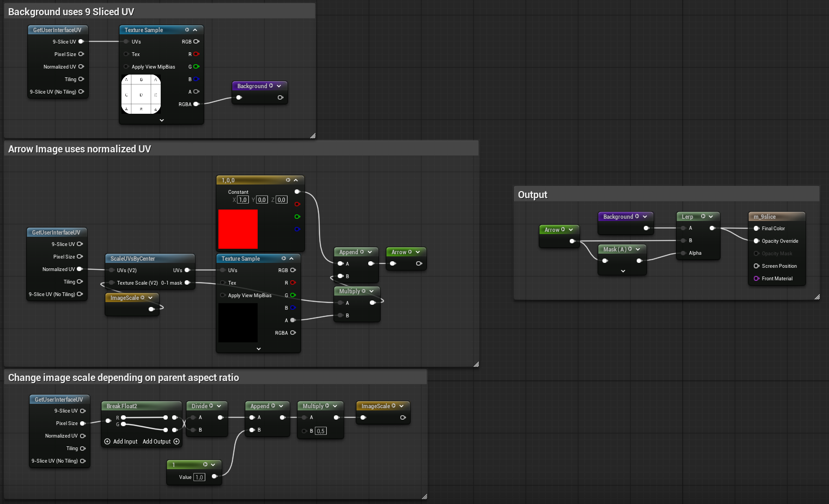Toggle the preview circle on the 1,0,0 constant node
829x504 pixels.
click(x=288, y=180)
